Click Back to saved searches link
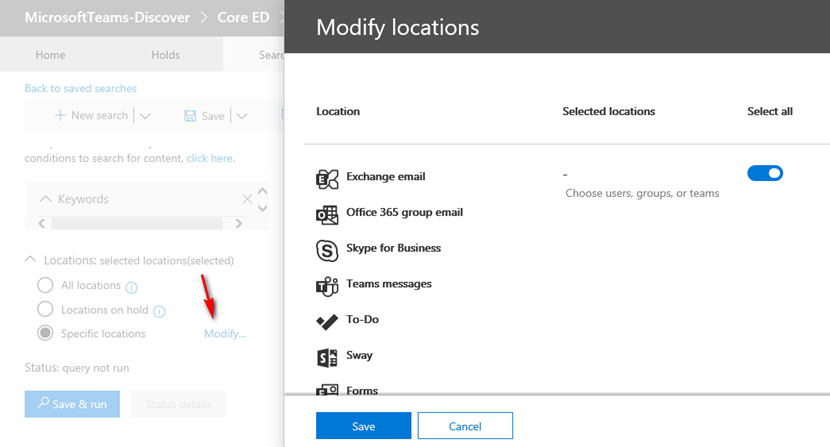Viewport: 830px width, 447px height. 80,88
